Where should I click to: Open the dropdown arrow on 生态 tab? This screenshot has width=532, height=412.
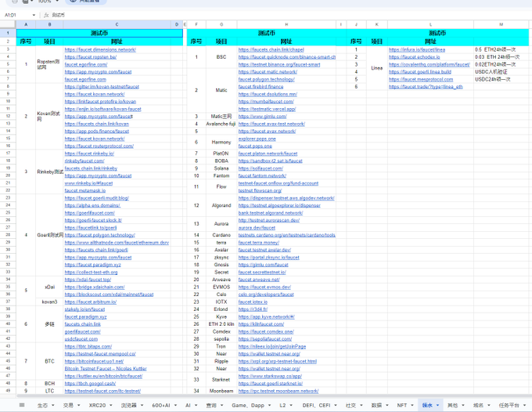[53, 405]
